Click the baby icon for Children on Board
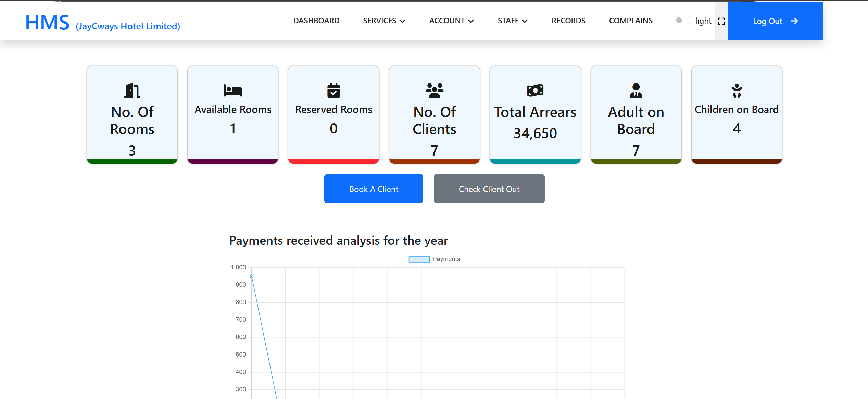 737,91
